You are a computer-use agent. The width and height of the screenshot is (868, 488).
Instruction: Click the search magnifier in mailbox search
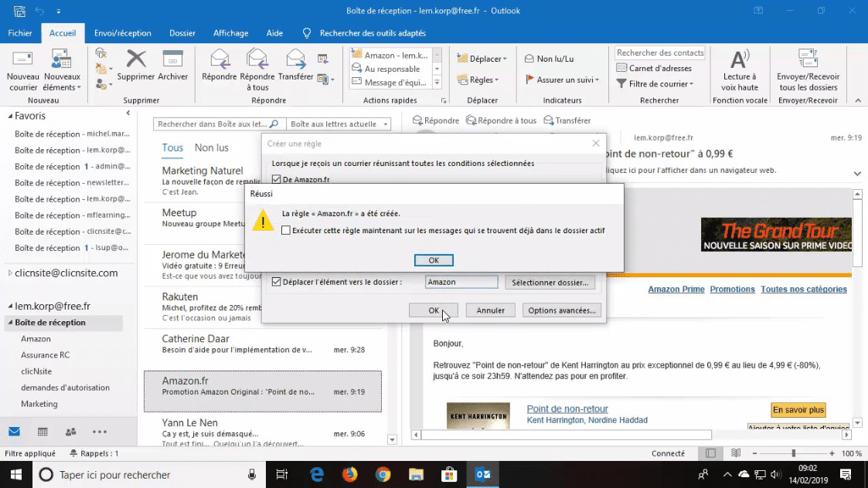click(x=274, y=124)
